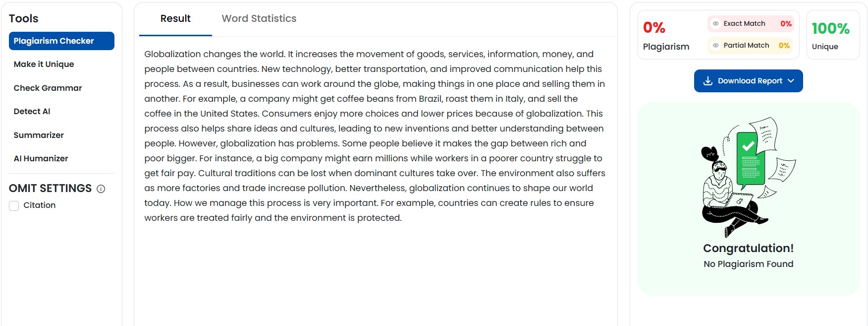The height and width of the screenshot is (326, 868).
Task: Open the AI Humanizer tool
Action: pos(41,159)
